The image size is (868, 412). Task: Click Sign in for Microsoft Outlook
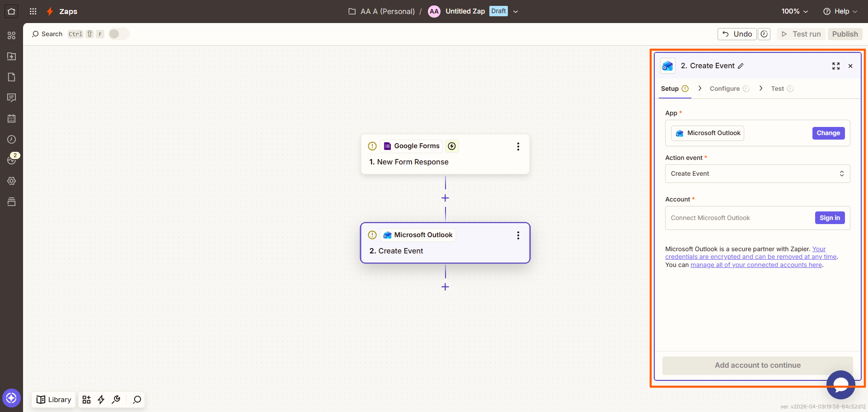coord(830,218)
